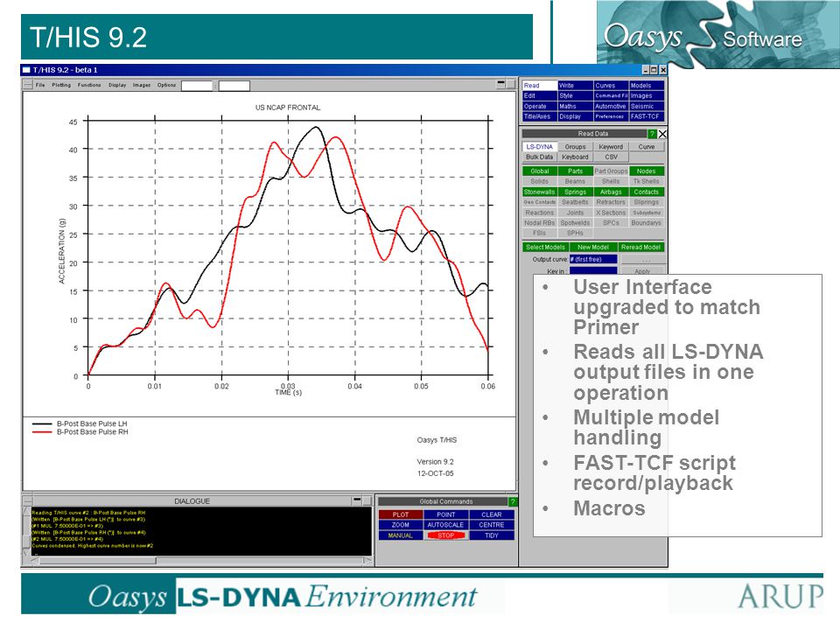This screenshot has width=840, height=630.
Task: Click the graph window top-left handle icon
Action: point(28,85)
